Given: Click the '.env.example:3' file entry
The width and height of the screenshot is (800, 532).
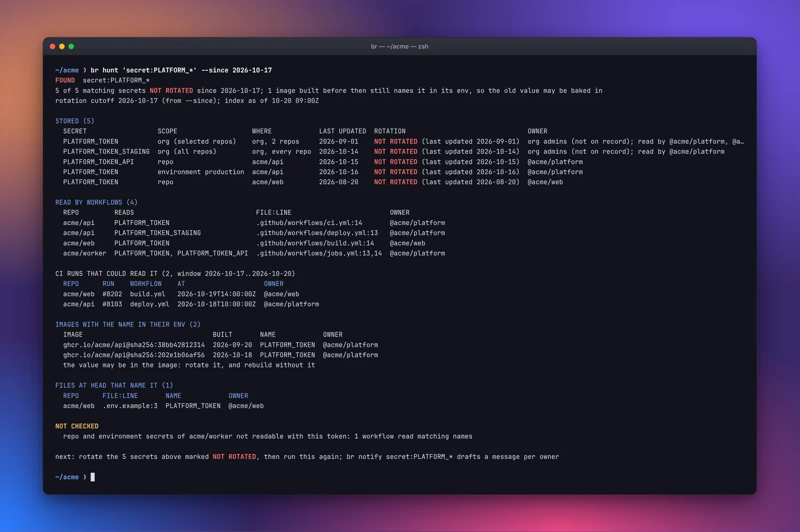Looking at the screenshot, I should tap(130, 406).
